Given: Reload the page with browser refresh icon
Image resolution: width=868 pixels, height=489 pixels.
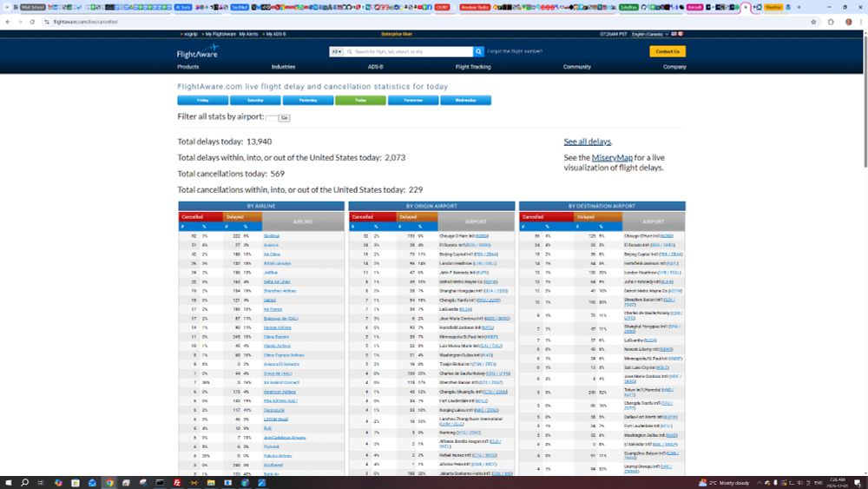Looking at the screenshot, I should click(x=32, y=22).
